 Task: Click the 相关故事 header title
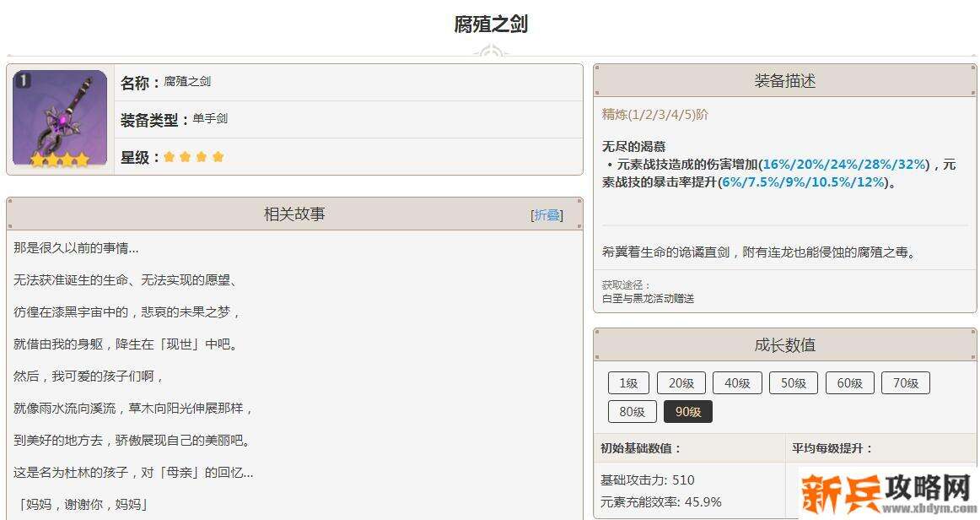(x=294, y=214)
